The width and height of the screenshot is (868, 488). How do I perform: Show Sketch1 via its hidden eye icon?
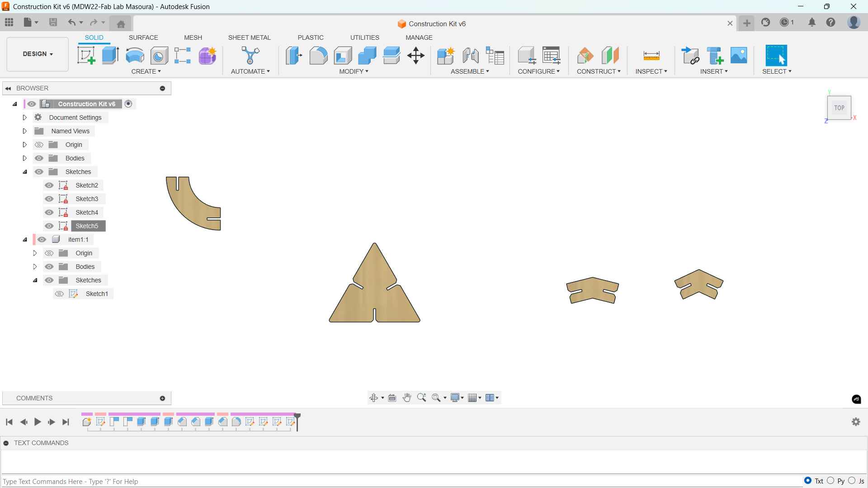59,294
